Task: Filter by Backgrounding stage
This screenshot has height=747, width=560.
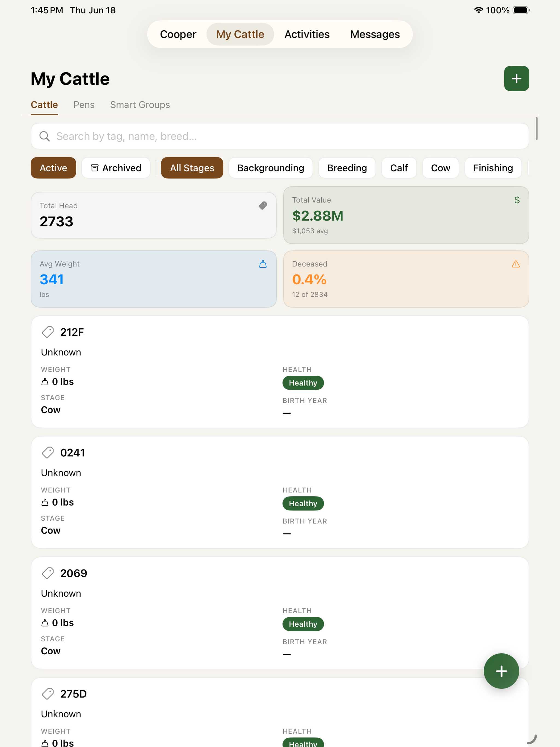Action: pyautogui.click(x=270, y=168)
